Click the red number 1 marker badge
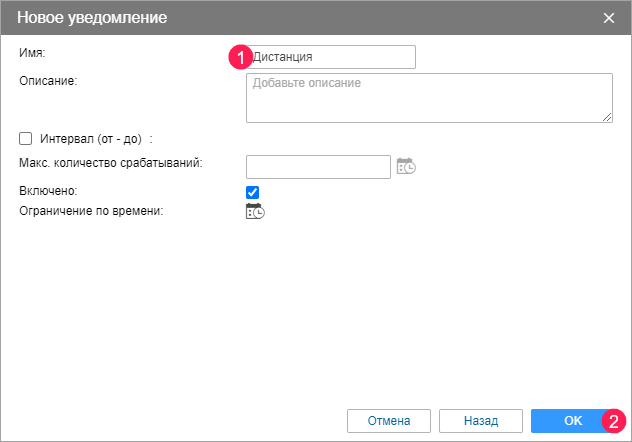 pyautogui.click(x=238, y=57)
